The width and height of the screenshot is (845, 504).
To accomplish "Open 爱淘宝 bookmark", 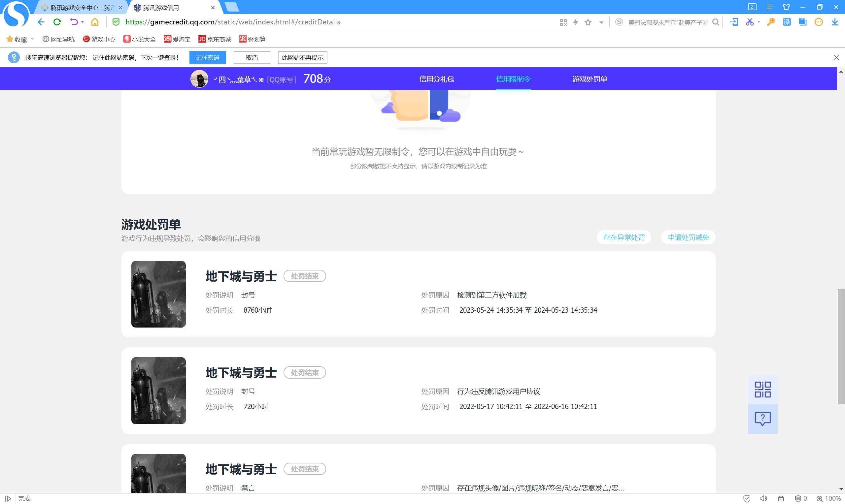I will tap(177, 39).
